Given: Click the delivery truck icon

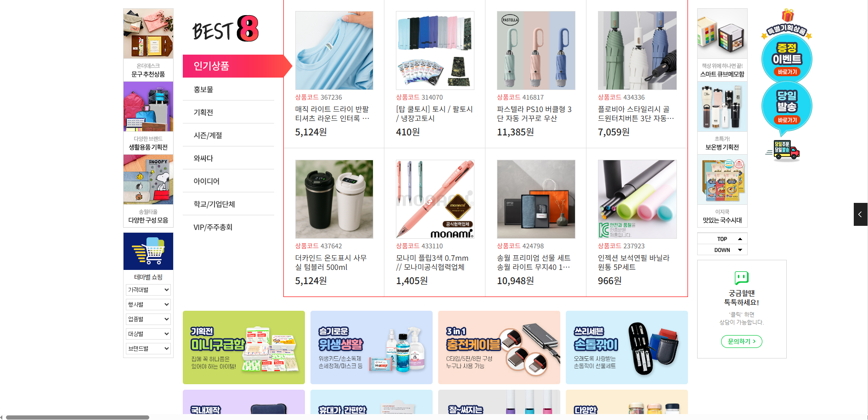Looking at the screenshot, I should [783, 151].
